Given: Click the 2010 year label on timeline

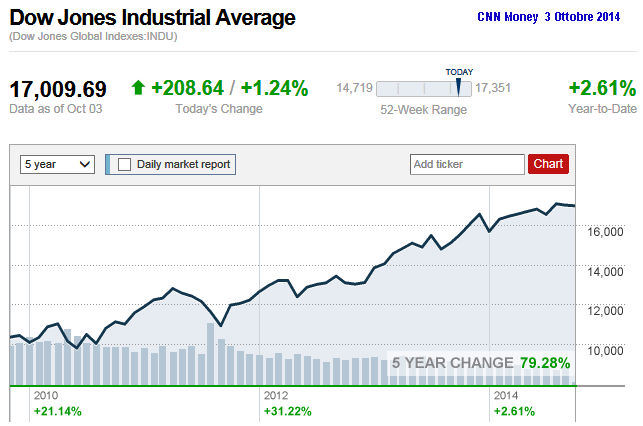Looking at the screenshot, I should [46, 396].
